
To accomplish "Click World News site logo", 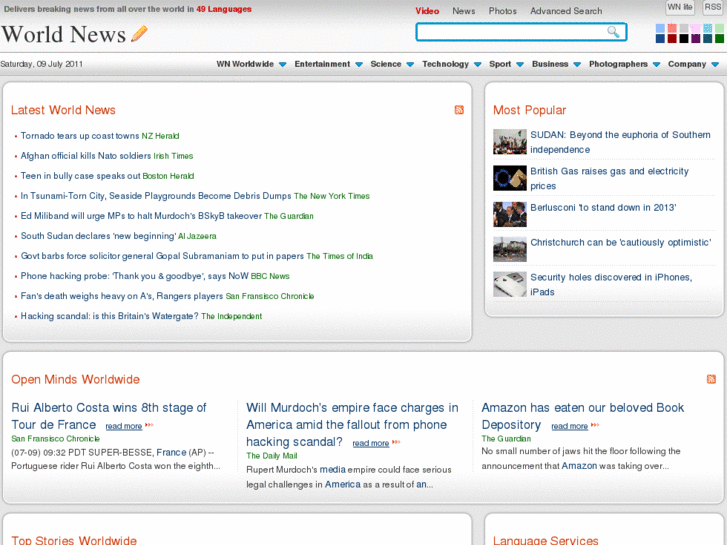I will [x=64, y=34].
